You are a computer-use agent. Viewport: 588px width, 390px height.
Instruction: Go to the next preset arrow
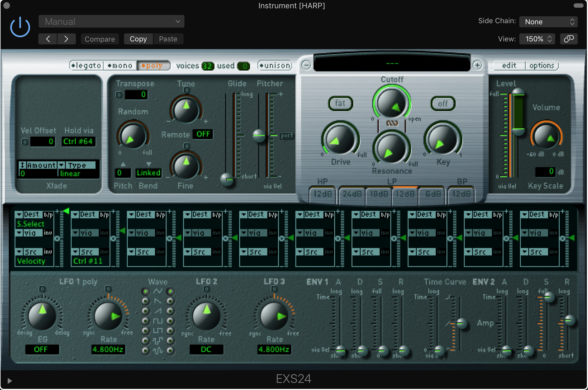coord(66,39)
